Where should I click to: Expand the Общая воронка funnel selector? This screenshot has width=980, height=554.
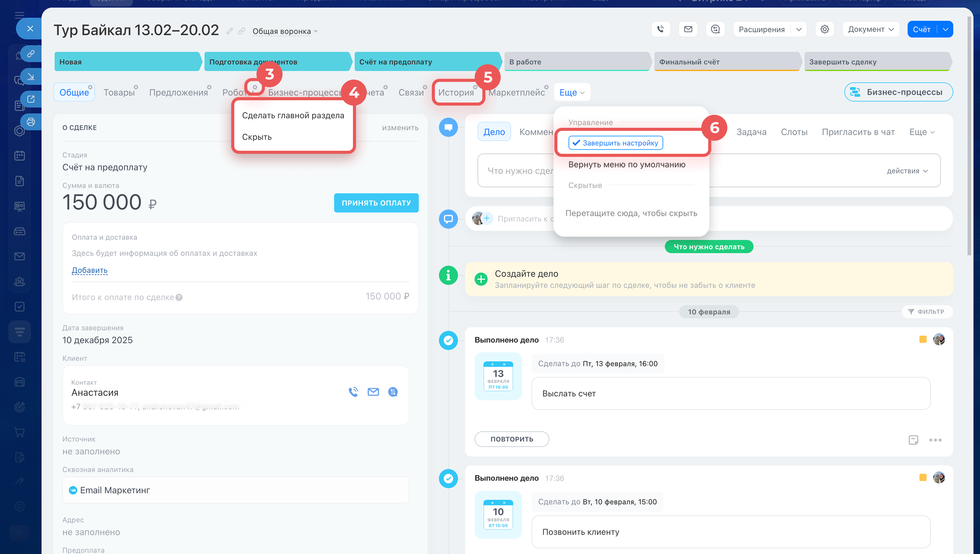pos(285,32)
